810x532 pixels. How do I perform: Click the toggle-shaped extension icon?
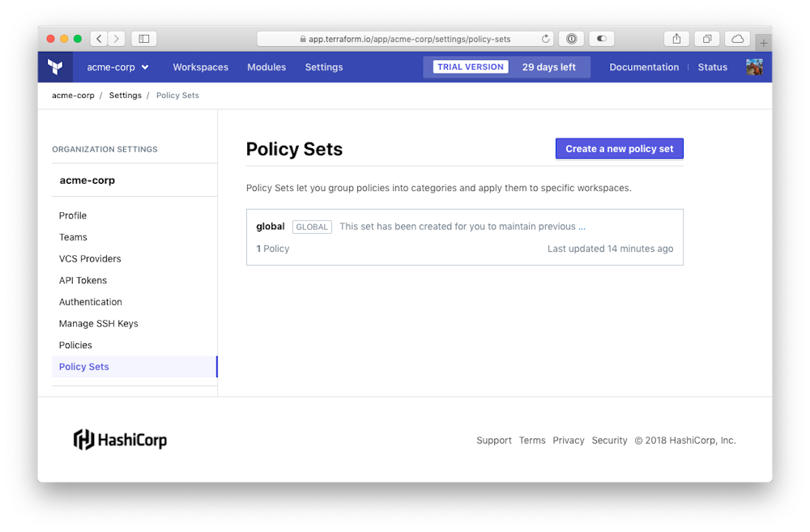[601, 39]
